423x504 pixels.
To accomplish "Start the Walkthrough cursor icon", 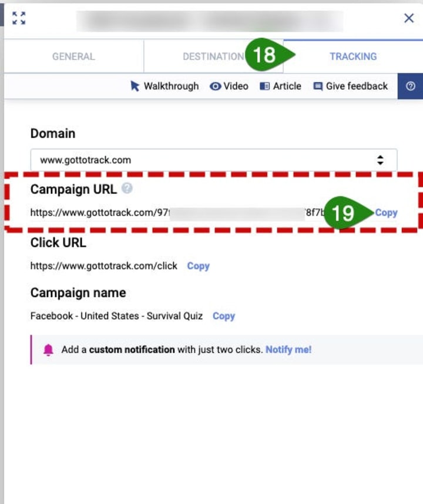I will [x=135, y=86].
